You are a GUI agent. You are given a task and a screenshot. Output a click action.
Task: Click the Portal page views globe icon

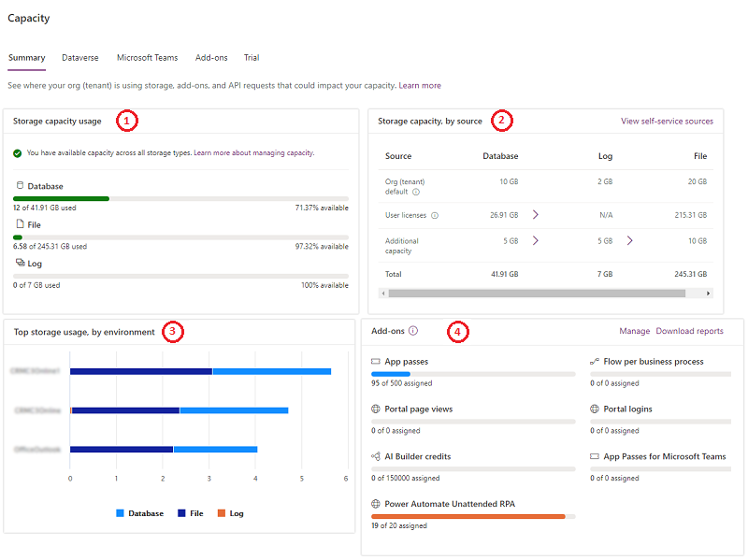[x=376, y=409]
